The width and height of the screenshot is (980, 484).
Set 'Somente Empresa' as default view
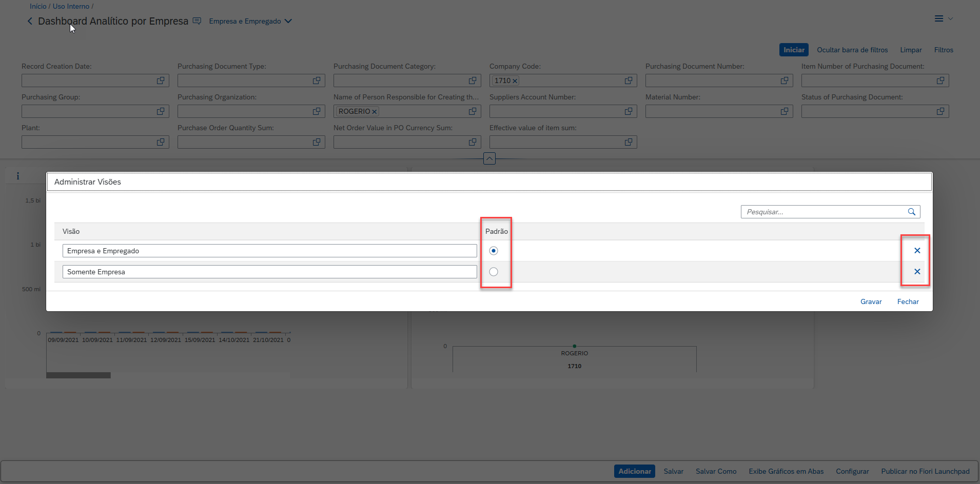(494, 272)
